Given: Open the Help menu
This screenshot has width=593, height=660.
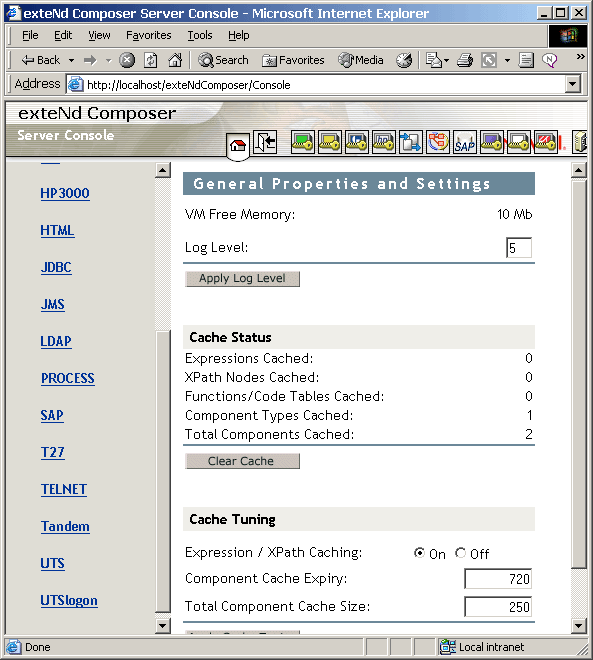Looking at the screenshot, I should 239,35.
